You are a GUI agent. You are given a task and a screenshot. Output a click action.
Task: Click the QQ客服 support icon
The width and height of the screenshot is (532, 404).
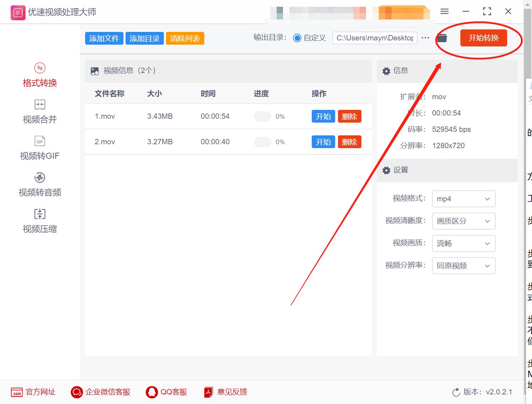(x=153, y=392)
